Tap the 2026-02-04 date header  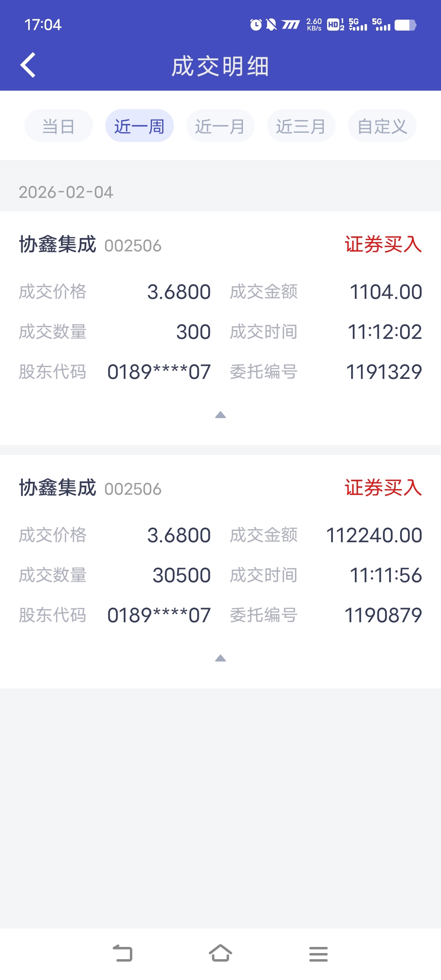coord(66,192)
